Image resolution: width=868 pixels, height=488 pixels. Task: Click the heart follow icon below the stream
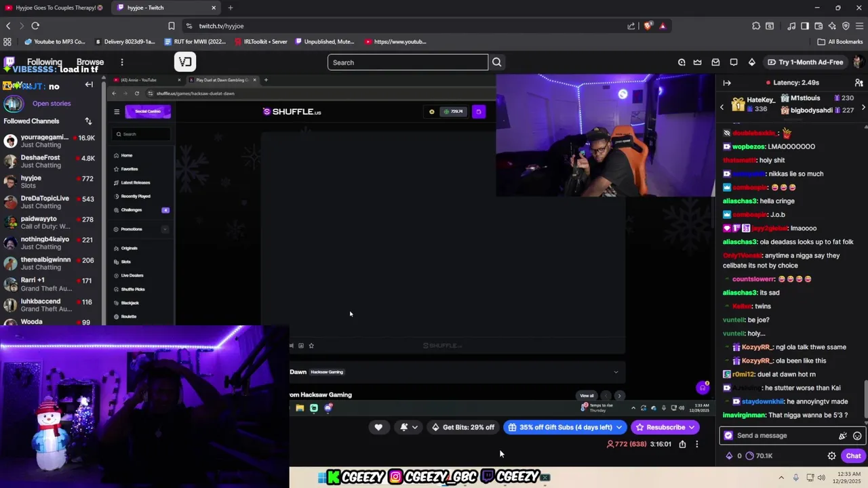point(378,427)
